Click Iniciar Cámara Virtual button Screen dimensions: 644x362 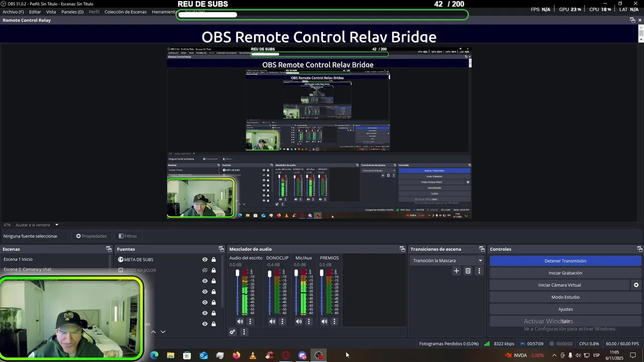559,285
